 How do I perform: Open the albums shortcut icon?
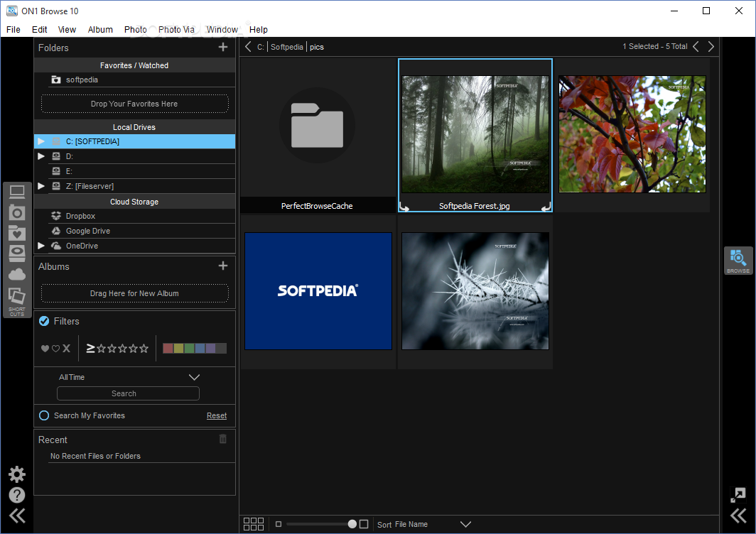click(x=17, y=296)
